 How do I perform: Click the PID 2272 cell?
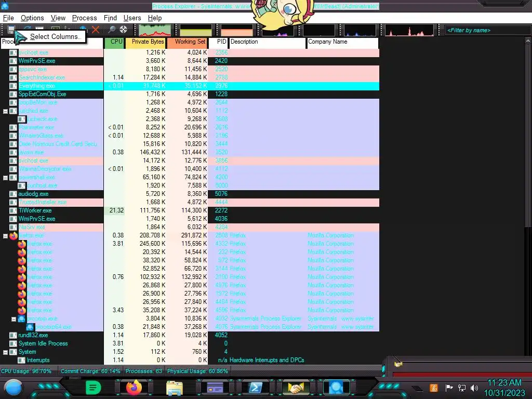pos(221,210)
